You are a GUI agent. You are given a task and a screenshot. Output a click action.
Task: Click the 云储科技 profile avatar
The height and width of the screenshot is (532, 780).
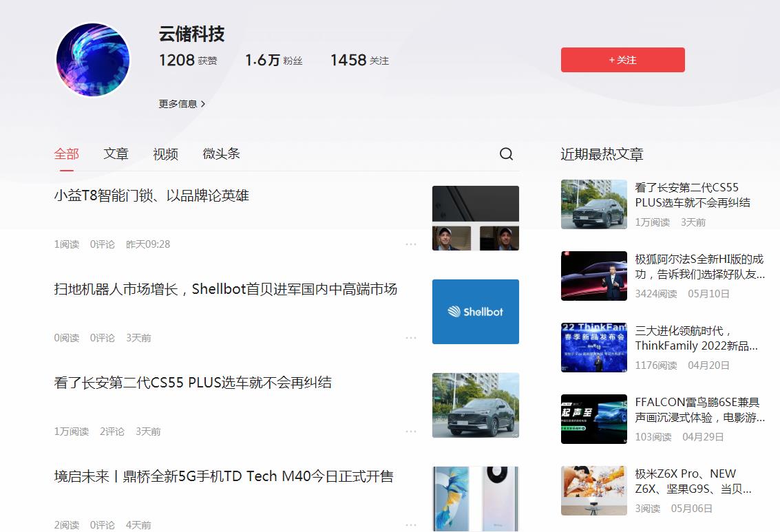click(x=93, y=60)
